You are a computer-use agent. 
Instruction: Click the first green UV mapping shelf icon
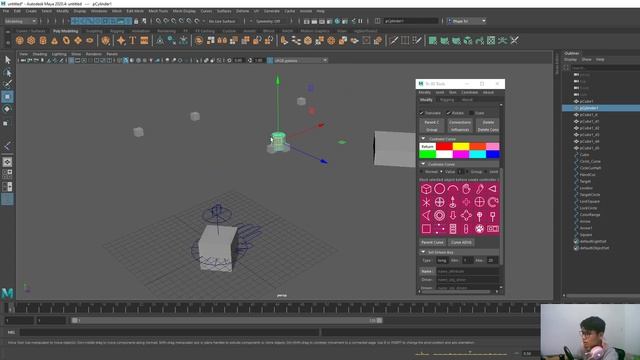(x=433, y=40)
